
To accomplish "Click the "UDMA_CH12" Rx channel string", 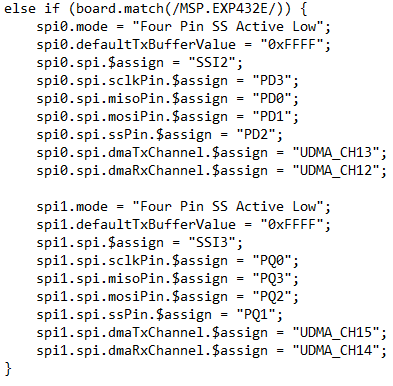I will (x=336, y=171).
